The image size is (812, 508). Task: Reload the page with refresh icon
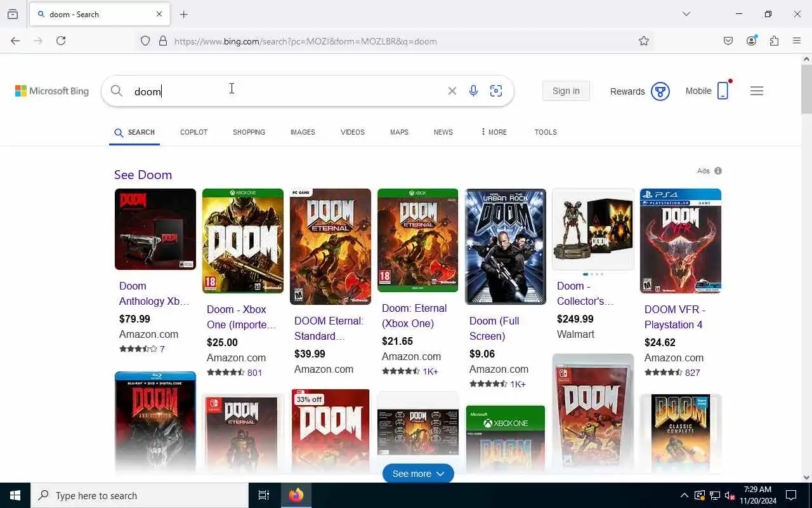tap(61, 41)
